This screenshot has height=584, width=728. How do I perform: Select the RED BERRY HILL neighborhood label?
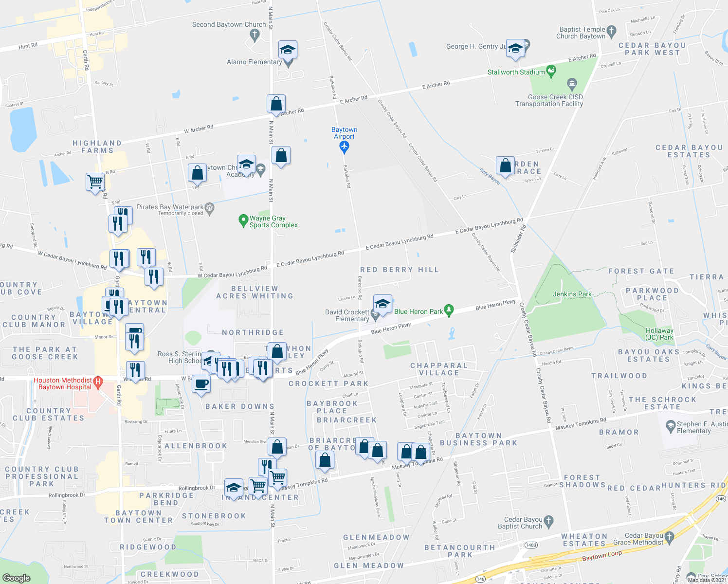[400, 270]
